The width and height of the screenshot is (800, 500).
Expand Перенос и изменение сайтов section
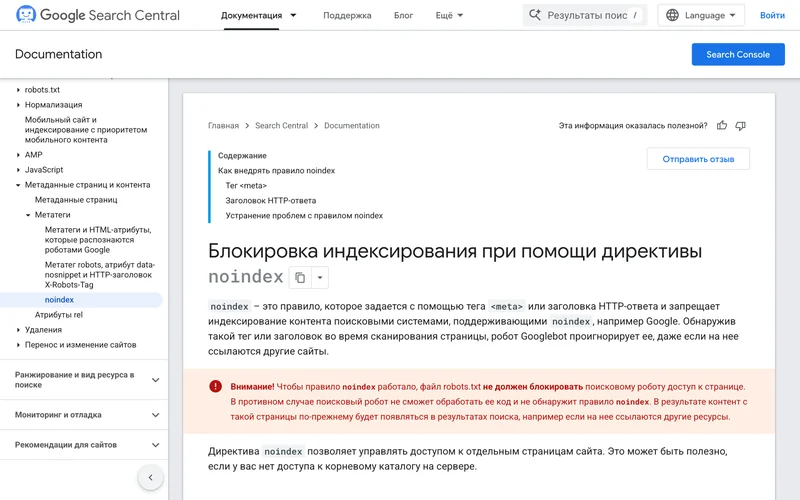[18, 345]
